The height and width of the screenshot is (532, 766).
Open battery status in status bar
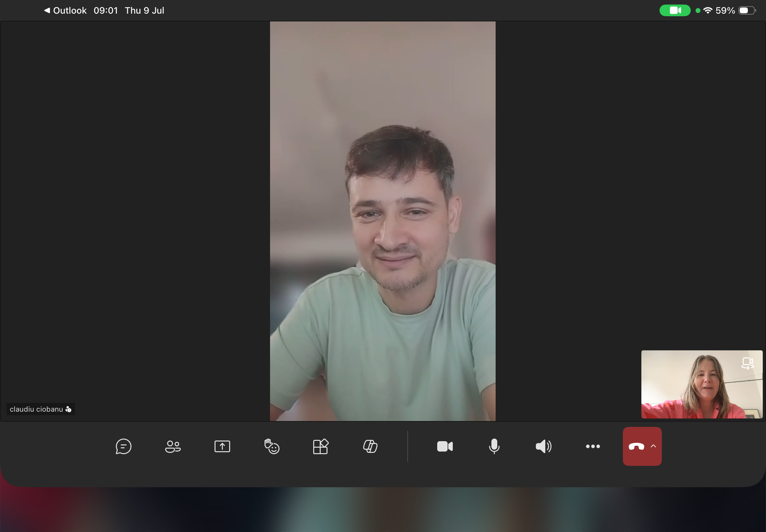click(747, 10)
